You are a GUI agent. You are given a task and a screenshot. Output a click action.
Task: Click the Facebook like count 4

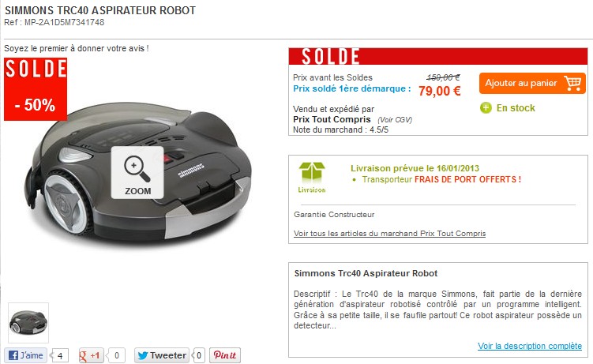[x=59, y=355]
